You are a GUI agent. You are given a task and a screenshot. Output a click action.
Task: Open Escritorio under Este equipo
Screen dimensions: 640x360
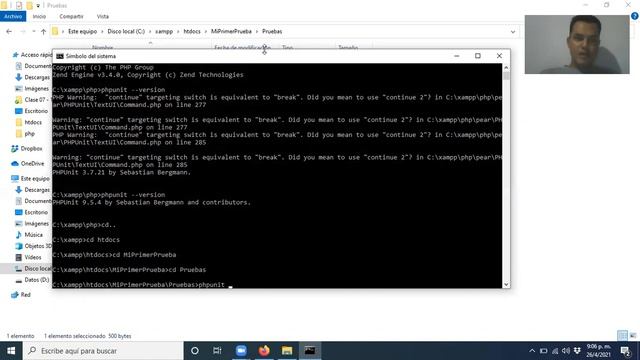click(x=31, y=212)
